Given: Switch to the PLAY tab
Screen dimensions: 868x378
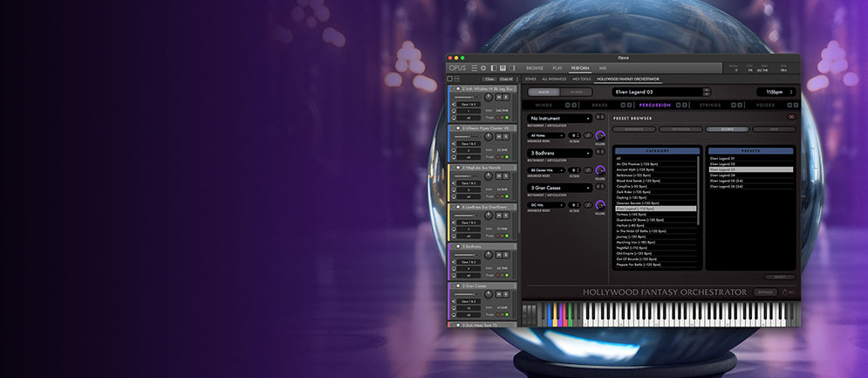Looking at the screenshot, I should coord(557,68).
